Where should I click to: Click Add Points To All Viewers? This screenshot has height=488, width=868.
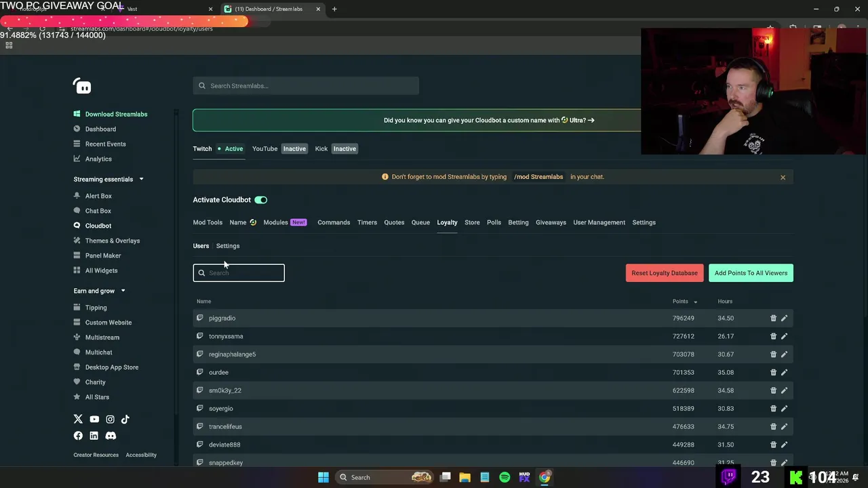coord(751,273)
